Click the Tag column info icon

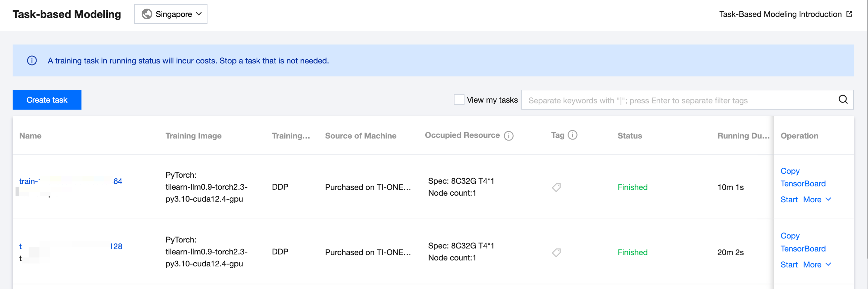572,135
